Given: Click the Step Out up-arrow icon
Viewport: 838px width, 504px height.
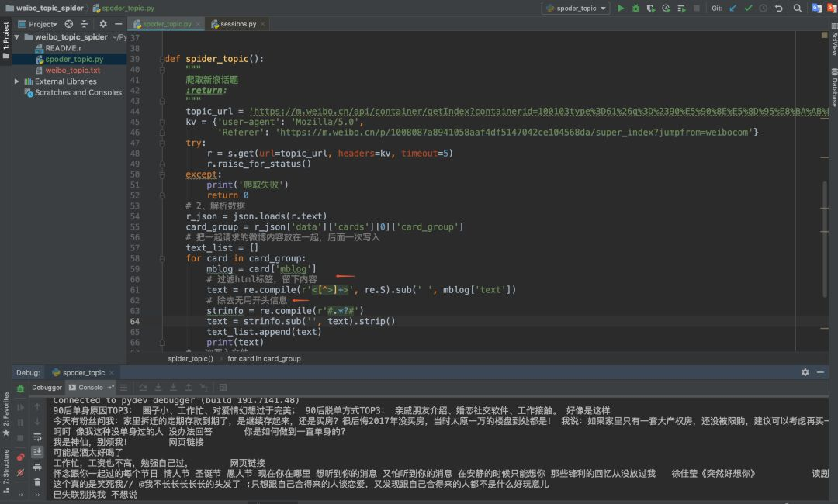Looking at the screenshot, I should [188, 388].
